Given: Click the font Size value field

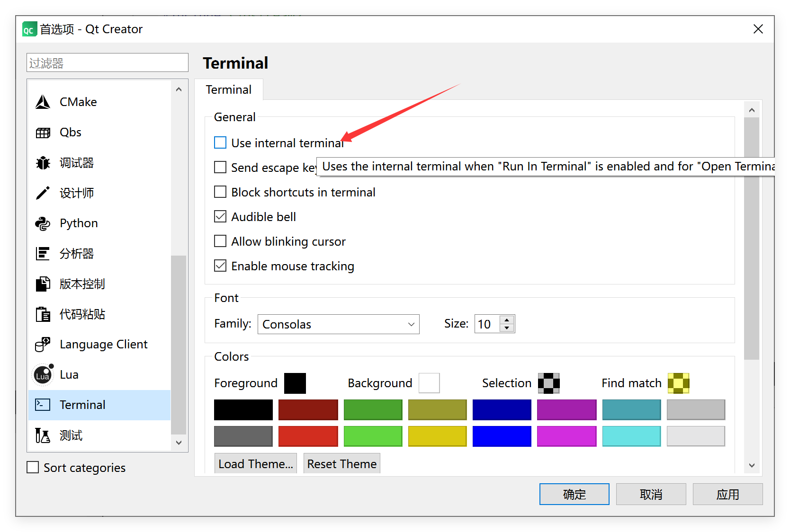Looking at the screenshot, I should click(487, 324).
